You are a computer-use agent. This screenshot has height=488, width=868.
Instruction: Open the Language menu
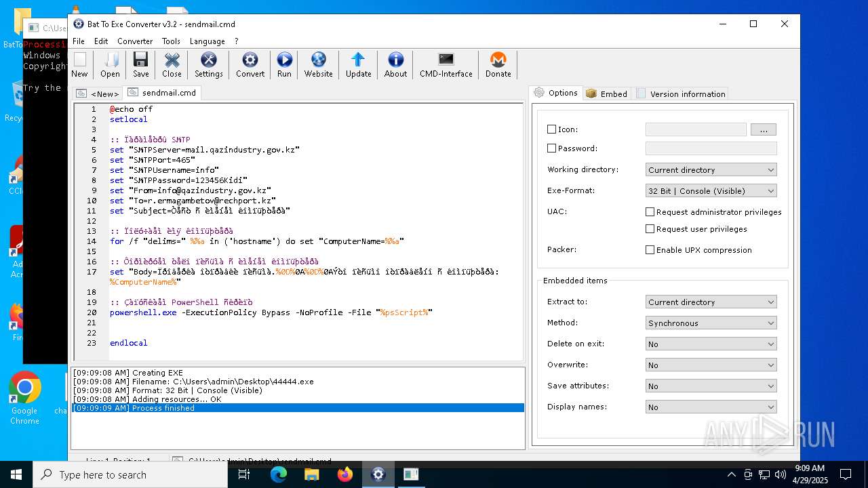(x=207, y=41)
